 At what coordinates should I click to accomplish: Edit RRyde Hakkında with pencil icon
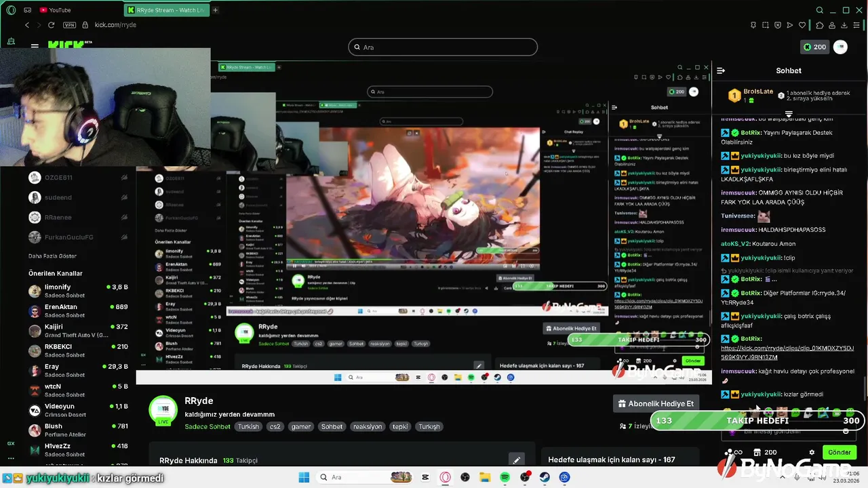(516, 460)
